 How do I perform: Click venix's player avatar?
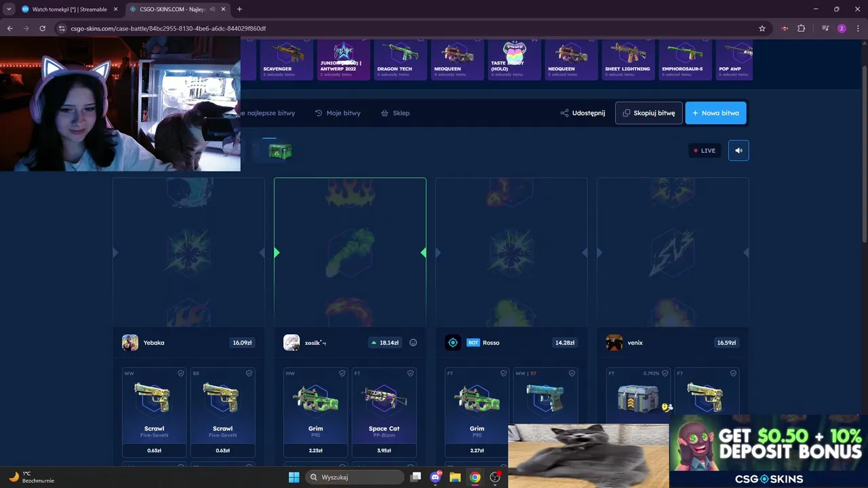614,342
